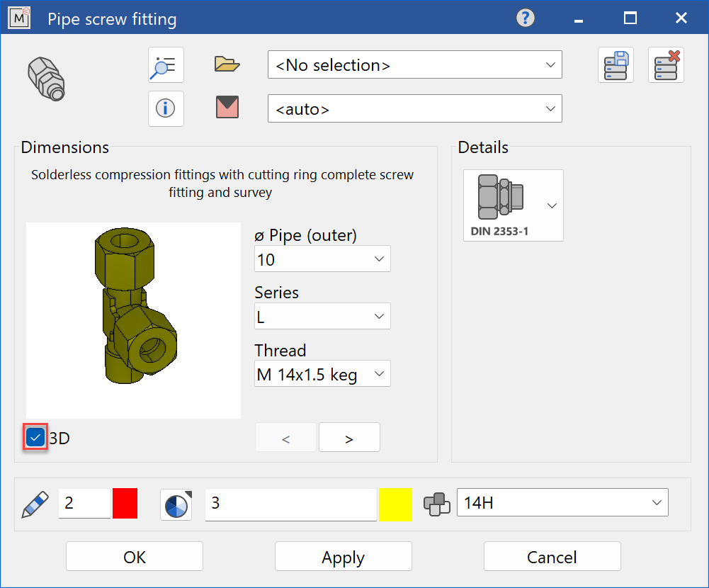Pick the yellow color swatch
This screenshot has width=709, height=588.
tap(395, 504)
